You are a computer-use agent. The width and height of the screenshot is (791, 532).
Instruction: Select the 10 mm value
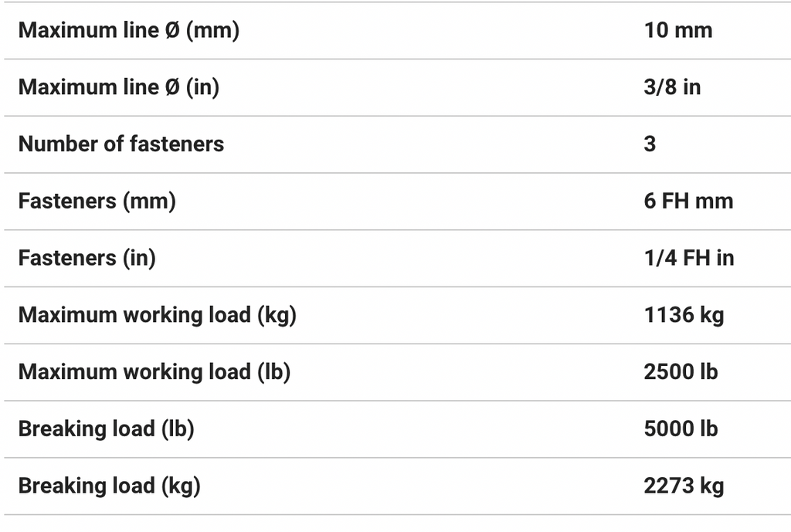point(677,31)
